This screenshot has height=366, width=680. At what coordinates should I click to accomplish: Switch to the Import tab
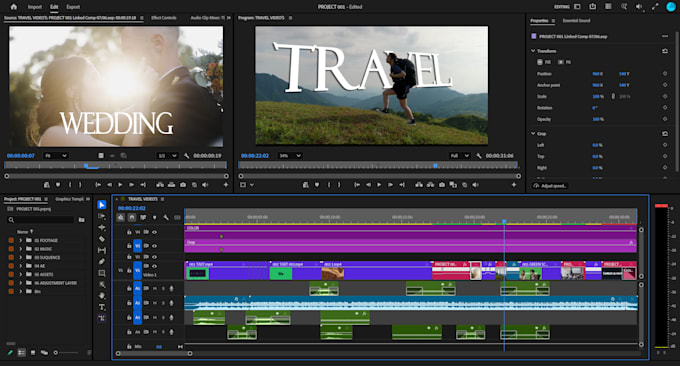35,7
